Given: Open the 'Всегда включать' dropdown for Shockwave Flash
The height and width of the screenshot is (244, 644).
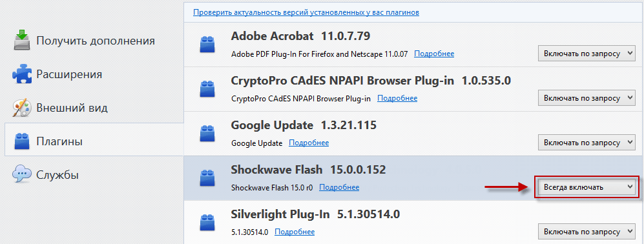Looking at the screenshot, I should pyautogui.click(x=587, y=187).
